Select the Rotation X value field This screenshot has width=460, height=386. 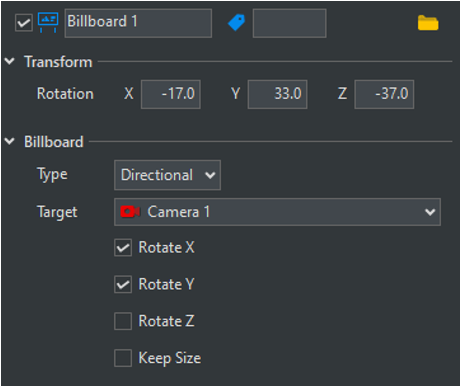point(171,94)
